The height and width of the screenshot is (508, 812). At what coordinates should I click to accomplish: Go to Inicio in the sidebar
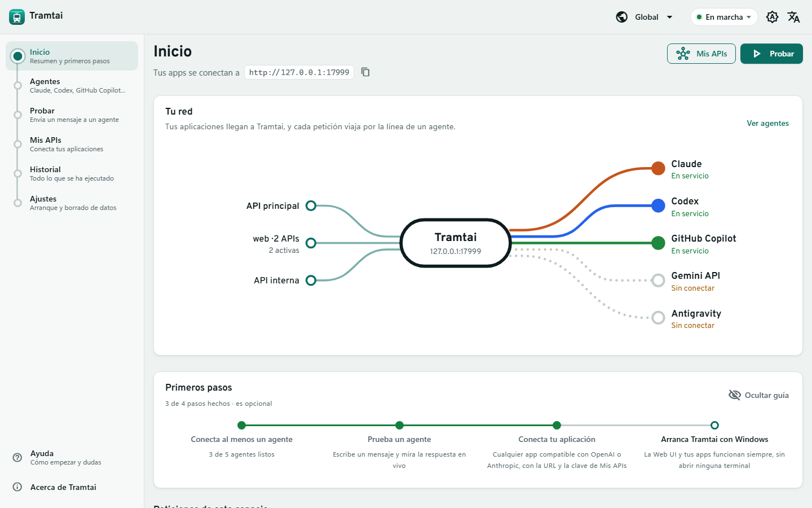tap(72, 56)
